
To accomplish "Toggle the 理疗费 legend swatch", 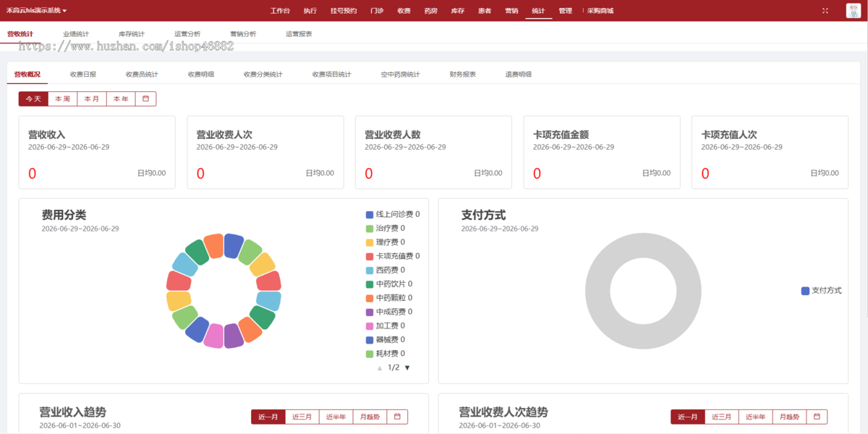I will (370, 242).
